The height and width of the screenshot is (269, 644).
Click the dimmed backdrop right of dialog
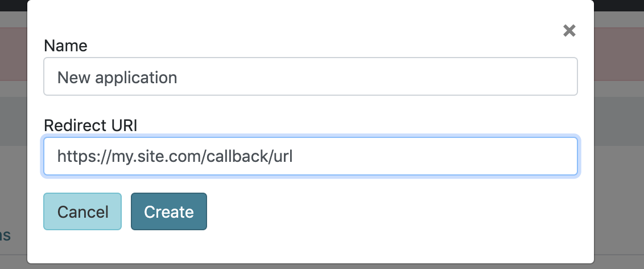[x=619, y=171]
